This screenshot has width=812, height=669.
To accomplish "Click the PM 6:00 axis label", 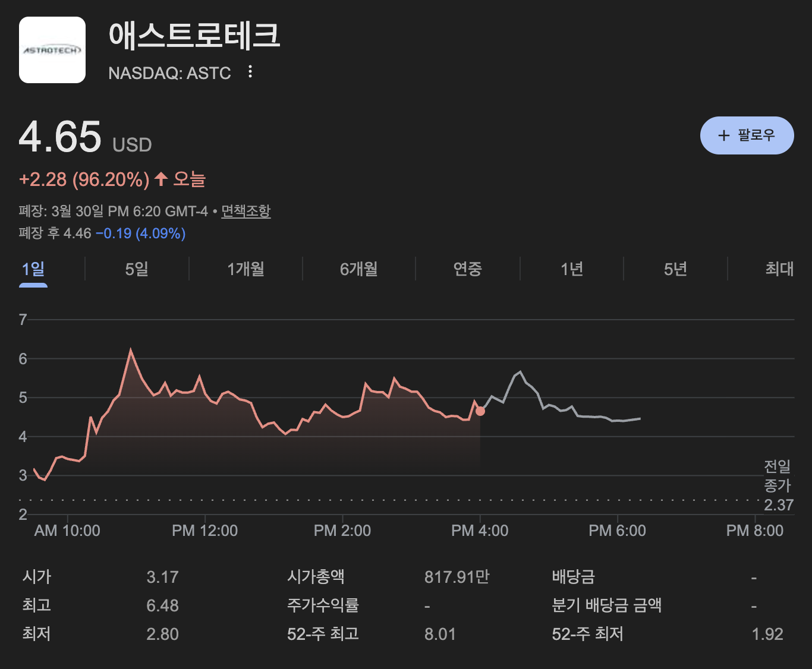I will point(617,531).
